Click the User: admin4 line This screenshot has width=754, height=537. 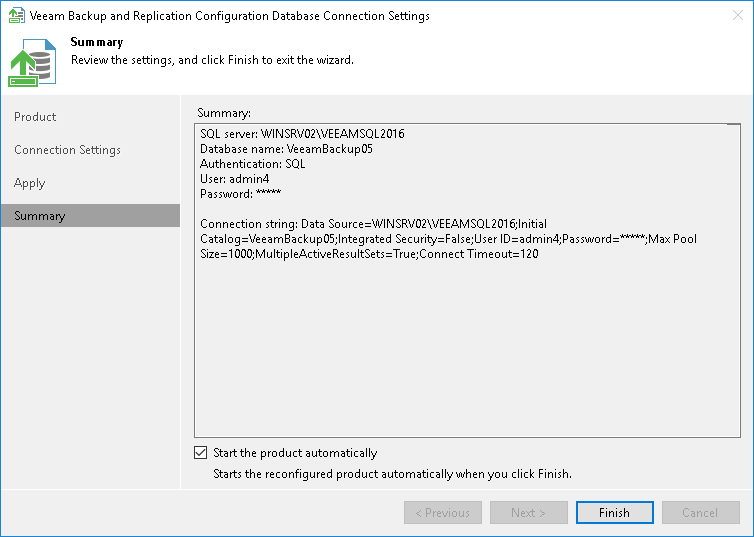point(235,179)
